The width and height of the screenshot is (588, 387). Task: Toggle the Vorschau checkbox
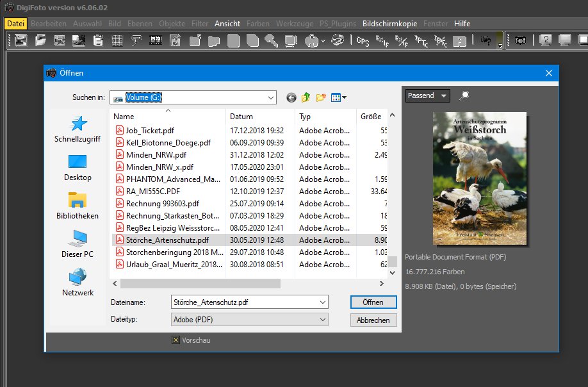(x=176, y=340)
